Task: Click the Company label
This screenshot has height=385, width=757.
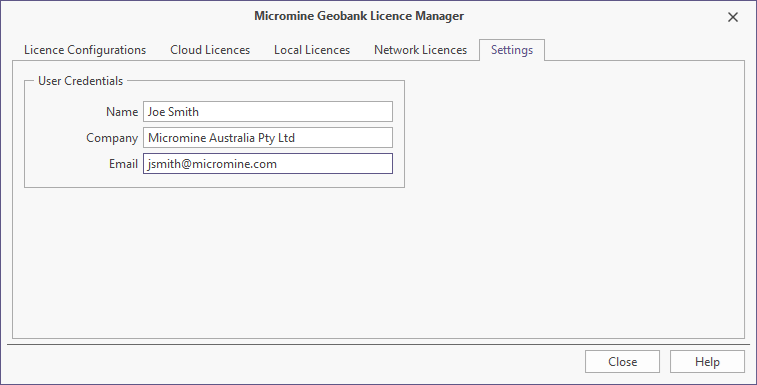Action: click(112, 138)
